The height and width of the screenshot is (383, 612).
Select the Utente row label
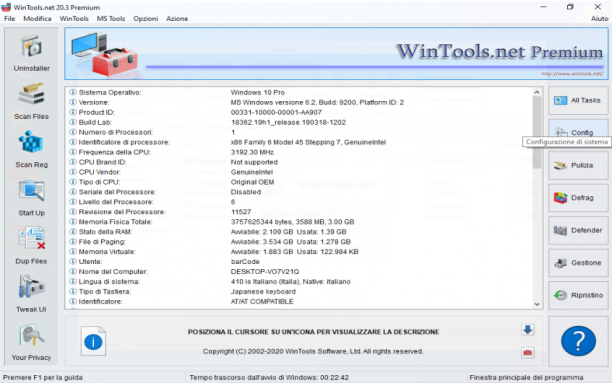tap(91, 262)
